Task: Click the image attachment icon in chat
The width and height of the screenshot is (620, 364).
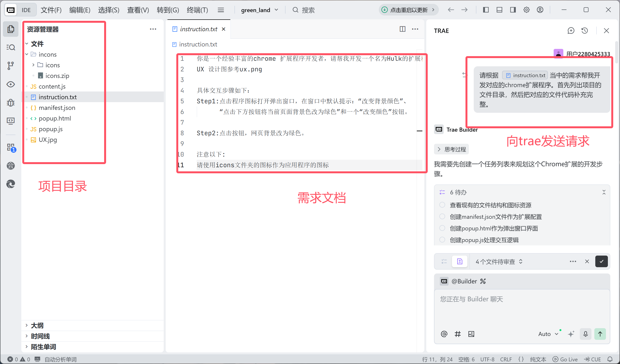Action: 471,334
